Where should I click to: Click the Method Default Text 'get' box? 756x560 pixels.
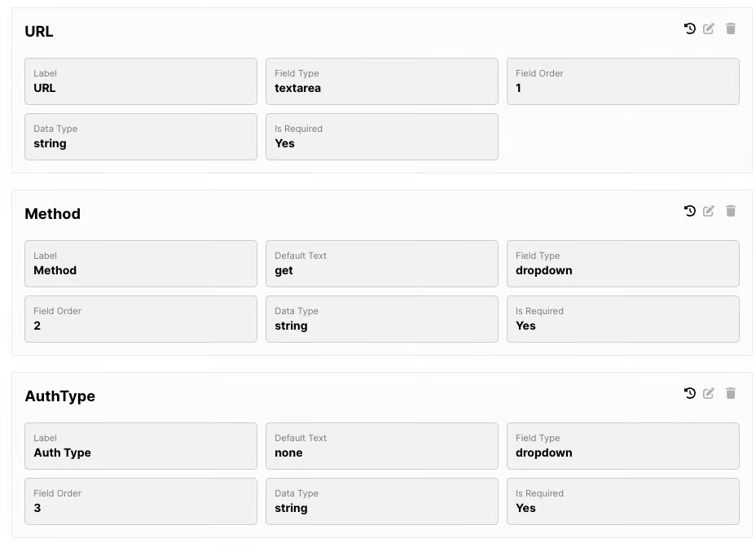[x=381, y=264]
